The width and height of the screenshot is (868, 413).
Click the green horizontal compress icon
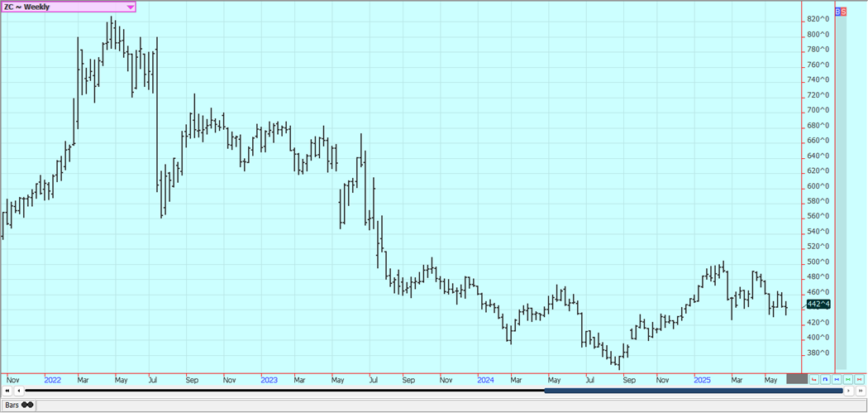[848, 380]
